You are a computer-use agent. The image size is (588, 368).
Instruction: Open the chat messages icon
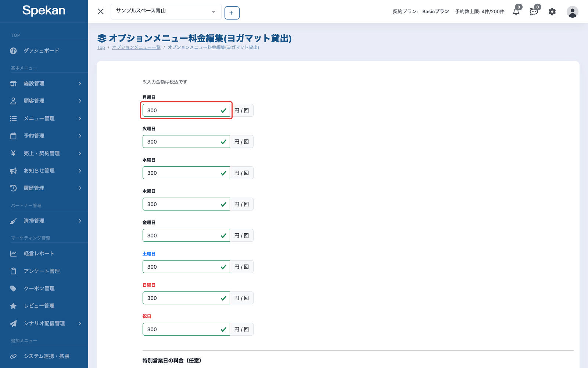534,12
